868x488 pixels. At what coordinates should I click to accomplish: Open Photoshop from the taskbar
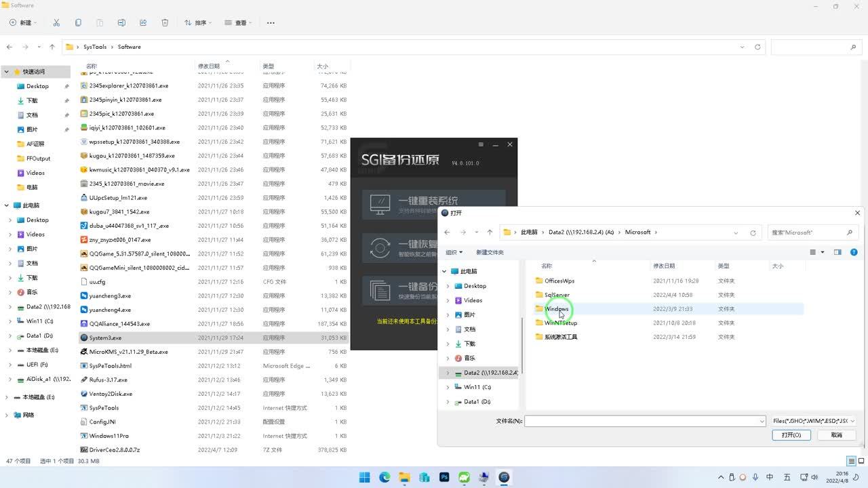pos(444,477)
